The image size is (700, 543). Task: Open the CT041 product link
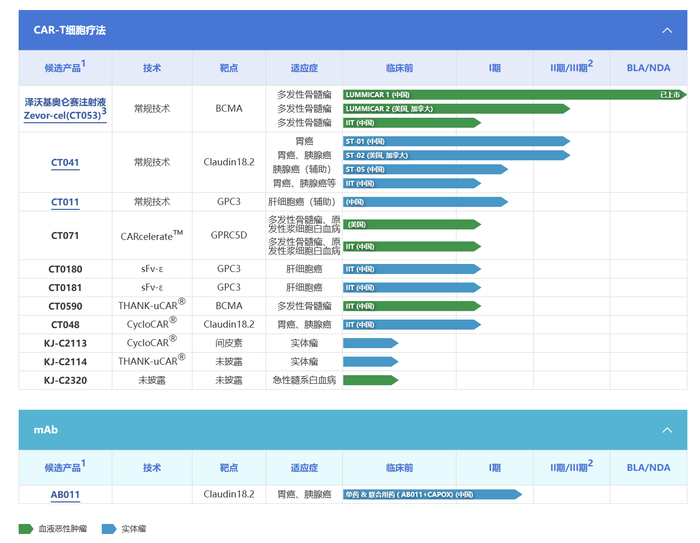click(x=65, y=163)
